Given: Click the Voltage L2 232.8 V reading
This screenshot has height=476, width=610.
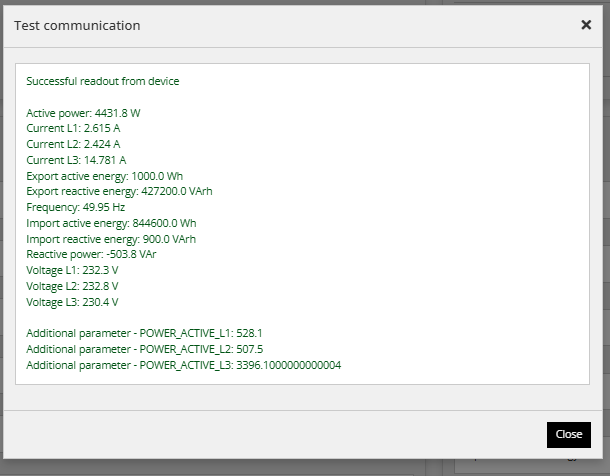Looking at the screenshot, I should click(72, 286).
